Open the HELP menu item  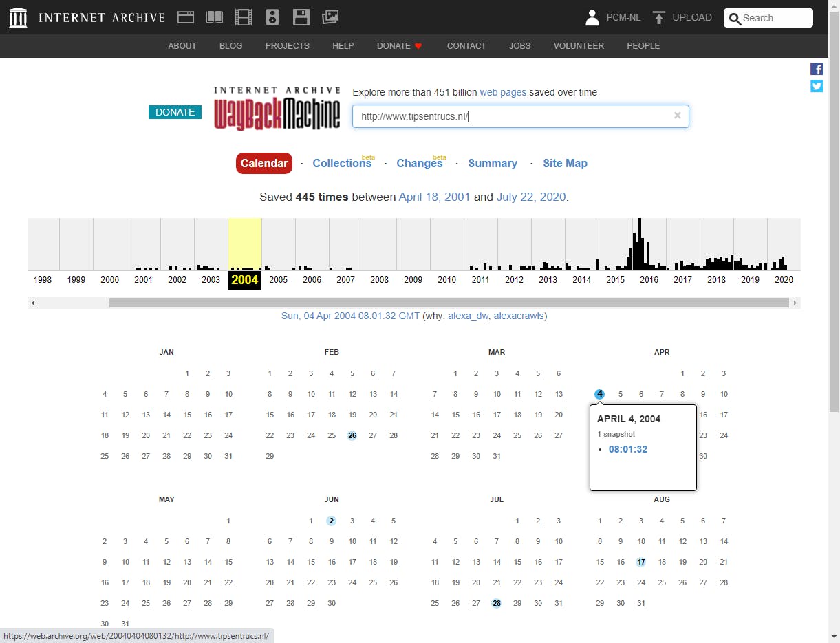click(343, 46)
